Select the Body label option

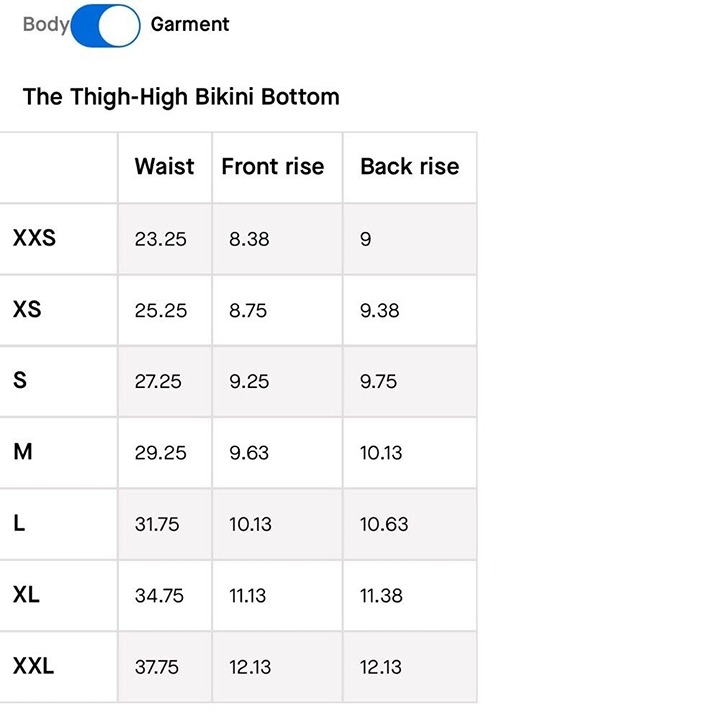click(x=46, y=24)
